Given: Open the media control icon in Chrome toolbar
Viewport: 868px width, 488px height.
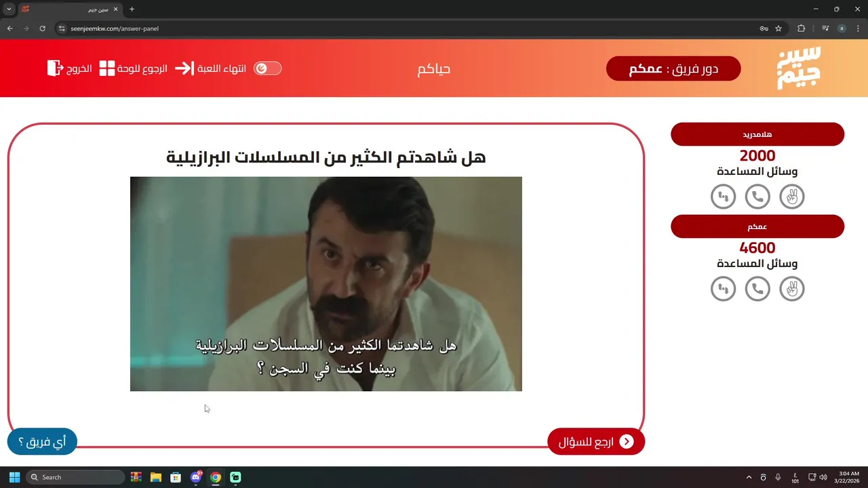Looking at the screenshot, I should (x=825, y=28).
